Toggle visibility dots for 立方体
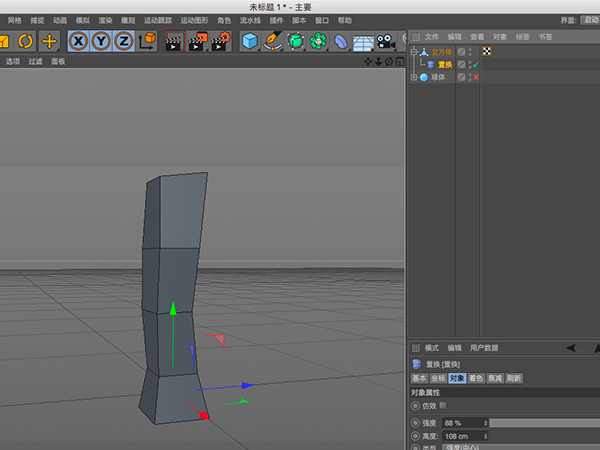Image resolution: width=600 pixels, height=450 pixels. pos(470,52)
